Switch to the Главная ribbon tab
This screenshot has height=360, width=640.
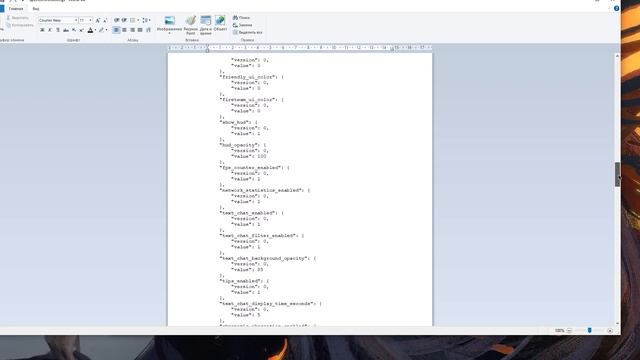click(x=16, y=9)
